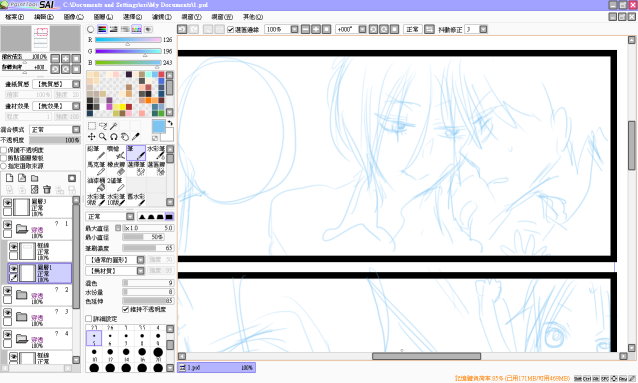Enable 詳細設定 advanced settings checkbox
The width and height of the screenshot is (638, 383).
88,318
